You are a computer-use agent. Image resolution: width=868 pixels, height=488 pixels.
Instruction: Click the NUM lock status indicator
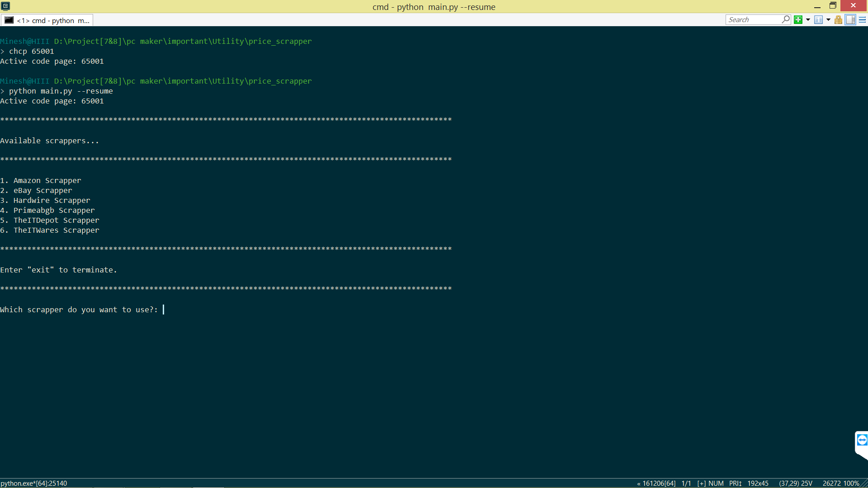[716, 483]
